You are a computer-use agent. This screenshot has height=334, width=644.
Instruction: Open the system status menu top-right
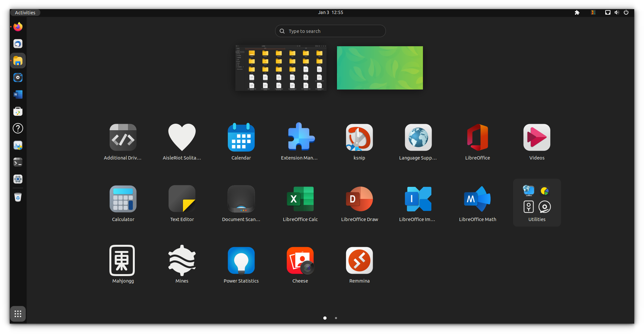coord(616,12)
